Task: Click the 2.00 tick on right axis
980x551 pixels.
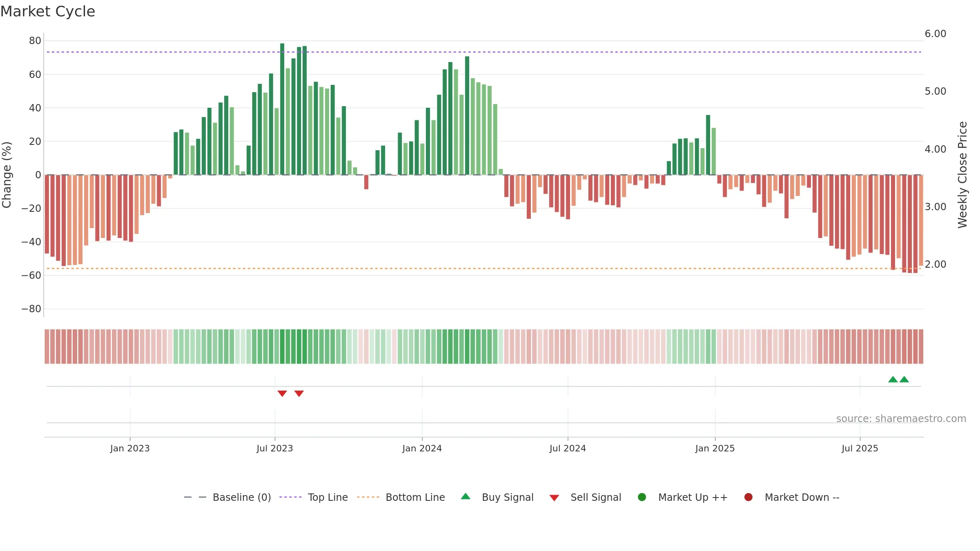Action: coord(935,264)
